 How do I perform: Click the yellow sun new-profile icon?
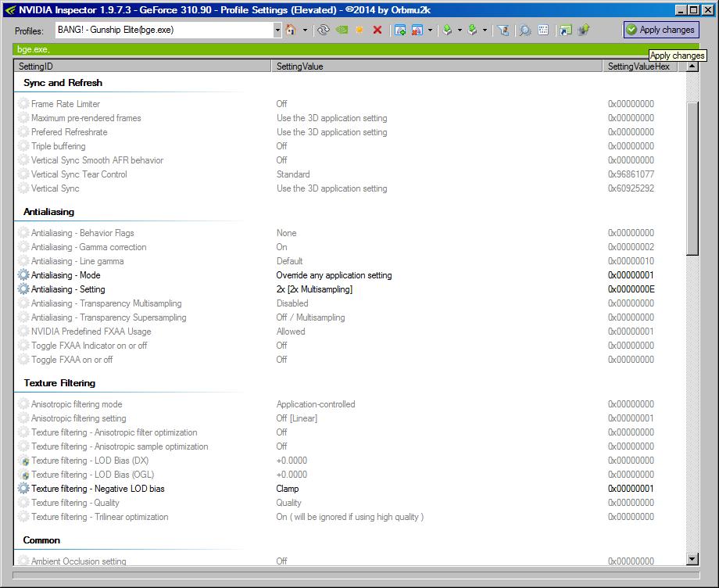point(359,30)
